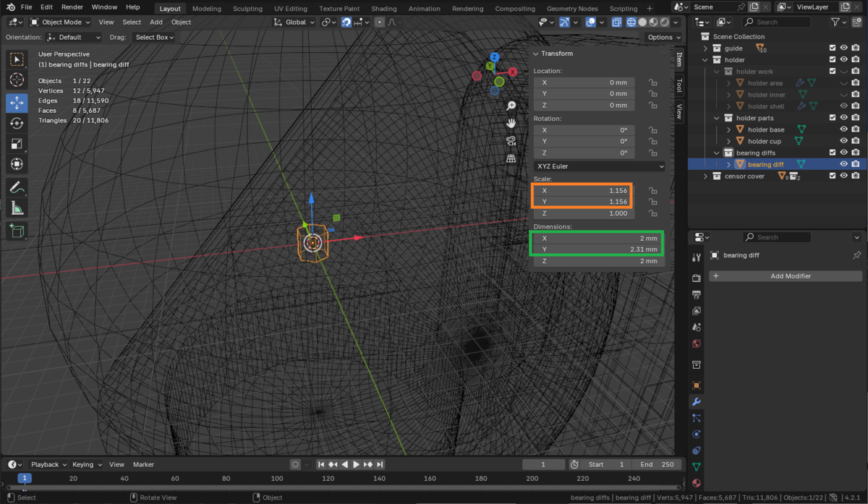
Task: Open the Modifiers wrench properties tab
Action: click(x=697, y=402)
